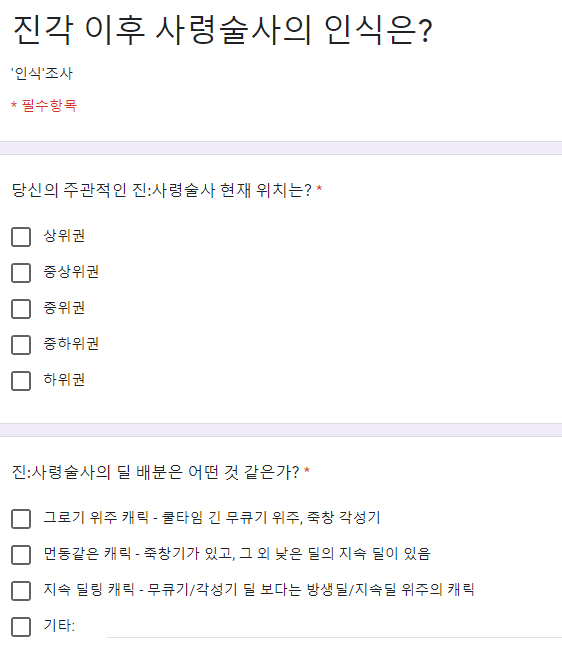The width and height of the screenshot is (562, 654).
Task: Toggle the 기타 checkbox
Action: coord(21,627)
